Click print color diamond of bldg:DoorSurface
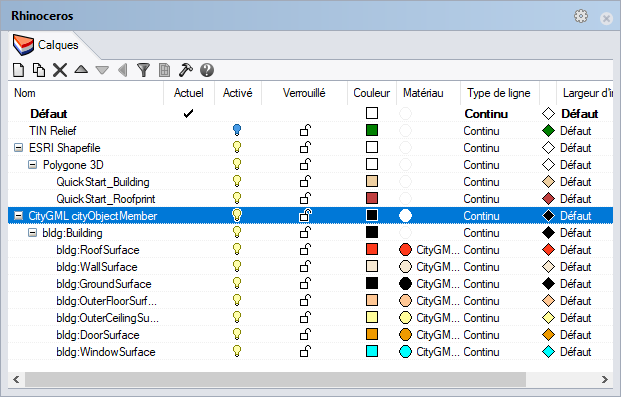621x397 pixels. (x=548, y=335)
